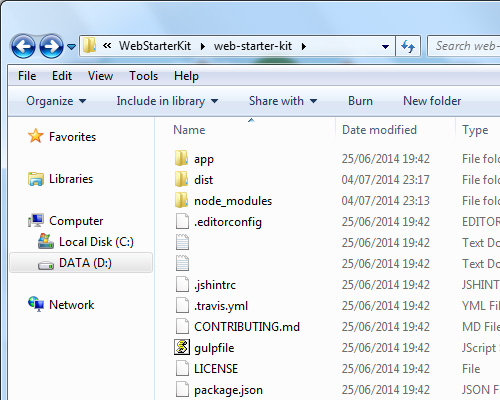Viewport: 500px width, 400px height.
Task: Click the Network icon in the sidebar
Action: [36, 304]
